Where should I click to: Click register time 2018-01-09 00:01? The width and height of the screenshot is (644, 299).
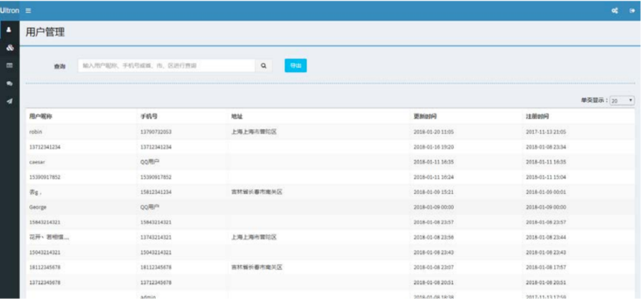[x=546, y=192]
